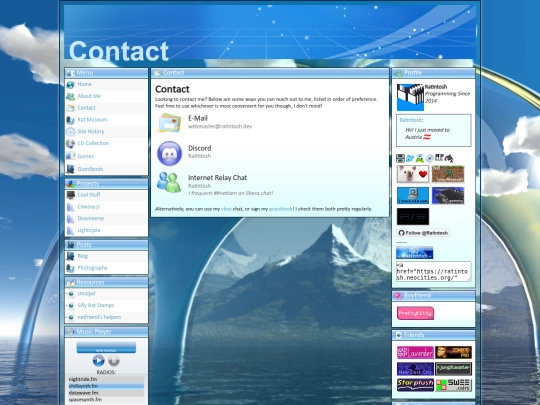This screenshot has height=405, width=540.
Task: Click the Follow @Ratintosh GitHub button
Action: [x=423, y=233]
